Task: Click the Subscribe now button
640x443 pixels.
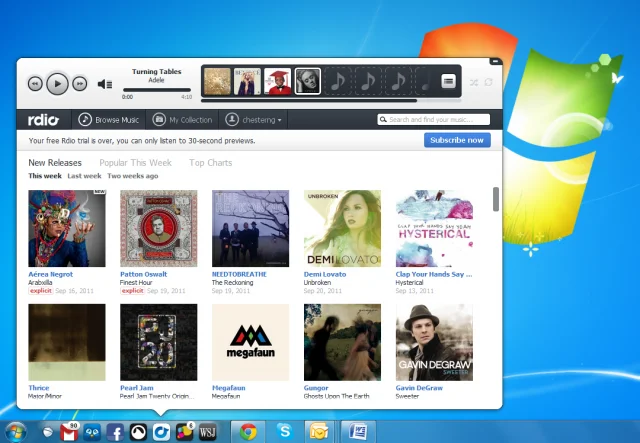Action: [x=457, y=140]
